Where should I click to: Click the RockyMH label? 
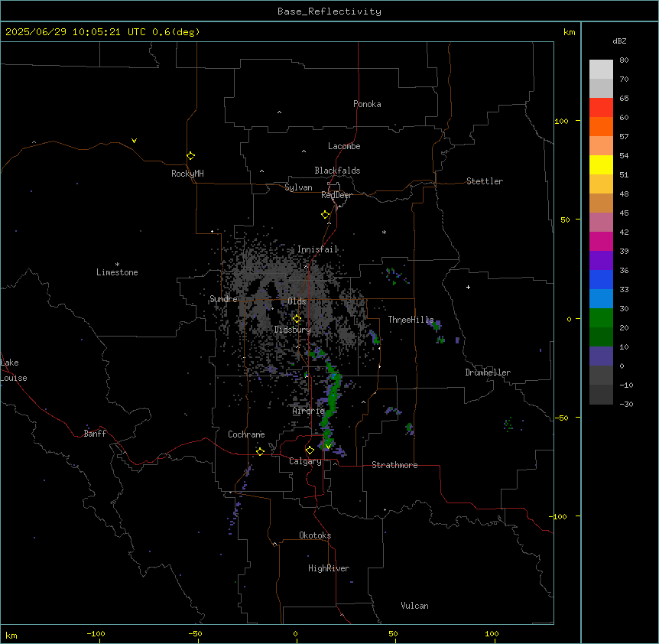click(x=187, y=174)
